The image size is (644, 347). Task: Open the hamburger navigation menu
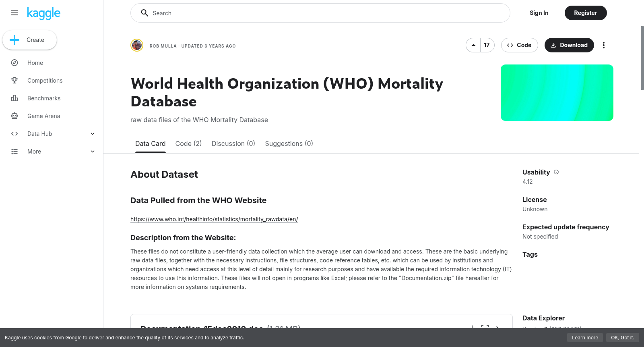(14, 13)
